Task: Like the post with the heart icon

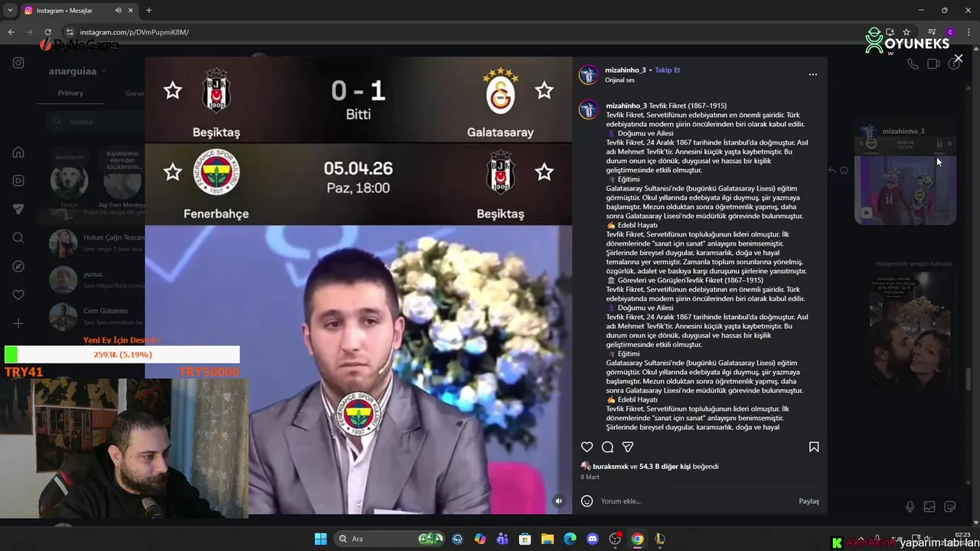Action: point(586,447)
